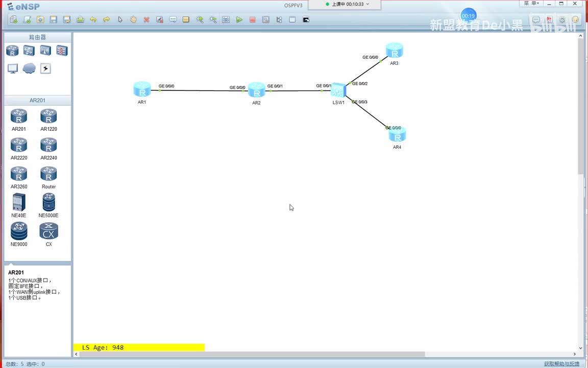Click the canvas scroll-right arrow
The image size is (588, 368).
click(x=575, y=354)
